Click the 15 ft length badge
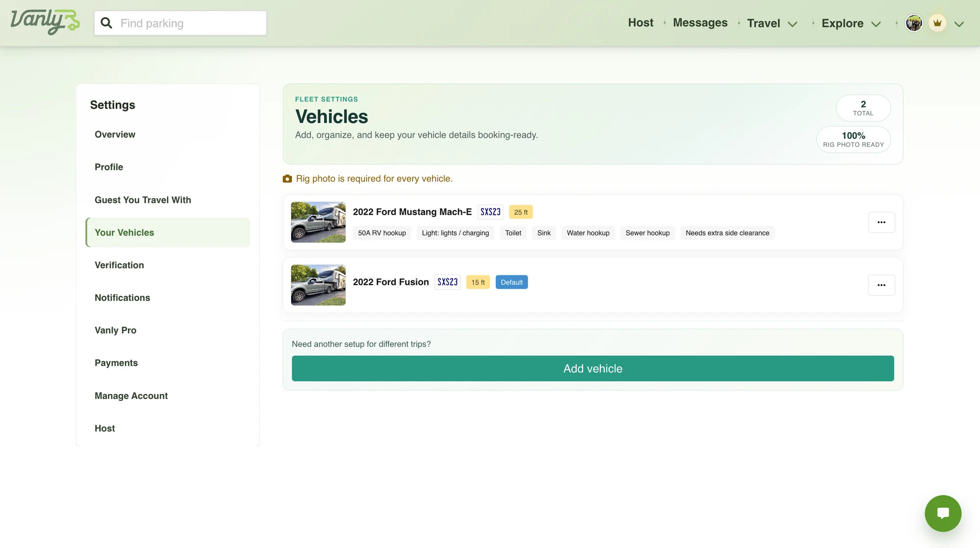 click(x=478, y=282)
